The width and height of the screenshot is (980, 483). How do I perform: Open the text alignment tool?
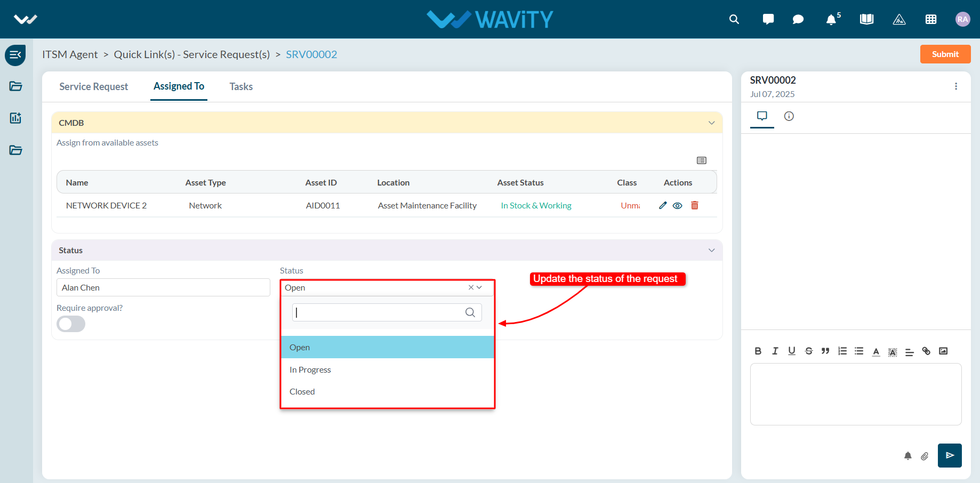[910, 352]
